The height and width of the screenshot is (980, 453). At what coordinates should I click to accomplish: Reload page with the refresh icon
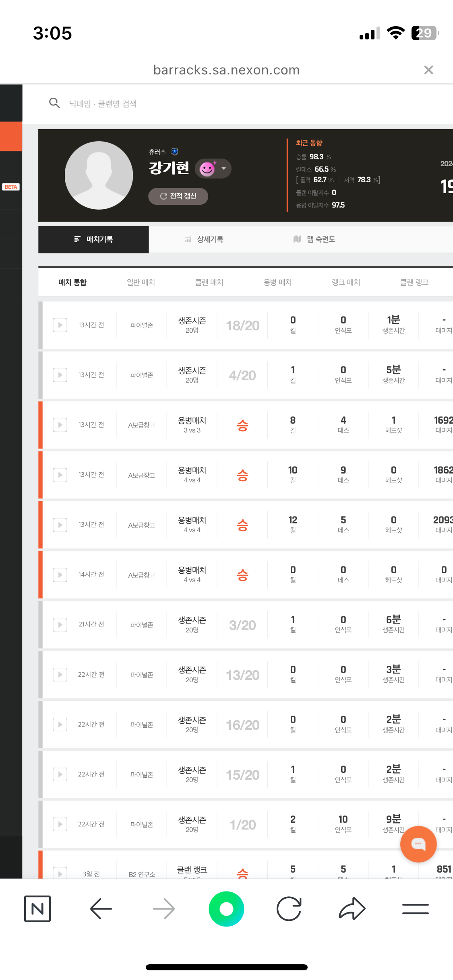click(x=289, y=908)
